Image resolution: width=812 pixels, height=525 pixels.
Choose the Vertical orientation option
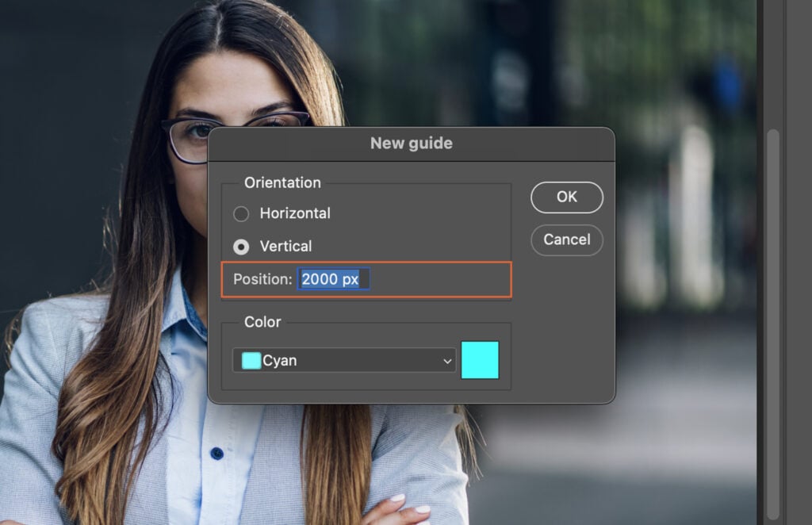coord(242,246)
